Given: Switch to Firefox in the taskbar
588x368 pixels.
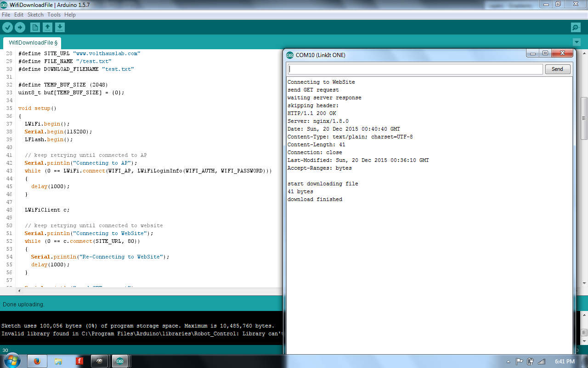Looking at the screenshot, I should pyautogui.click(x=37, y=361).
